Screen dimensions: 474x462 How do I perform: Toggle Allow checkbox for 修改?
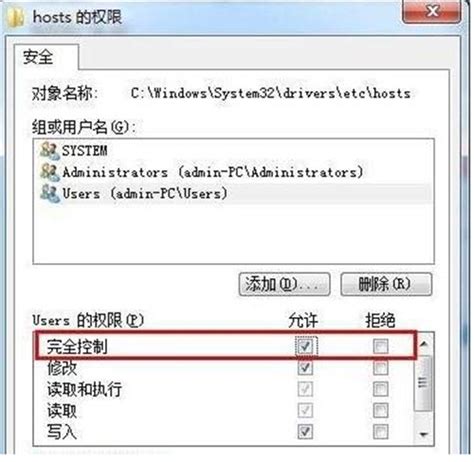tap(305, 368)
